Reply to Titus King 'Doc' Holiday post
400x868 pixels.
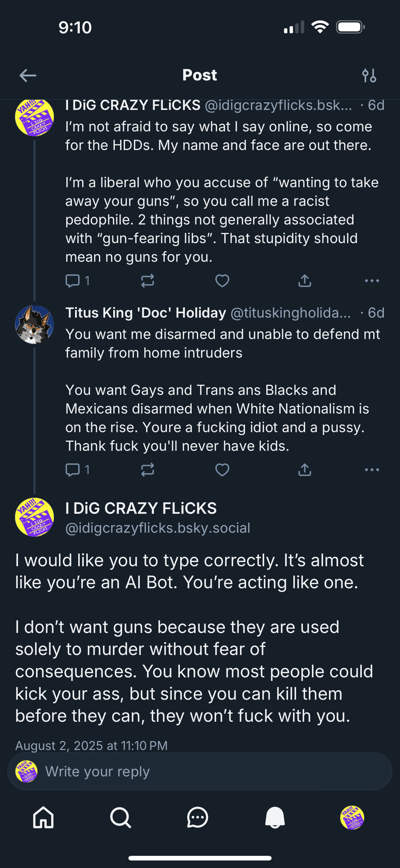tap(73, 470)
